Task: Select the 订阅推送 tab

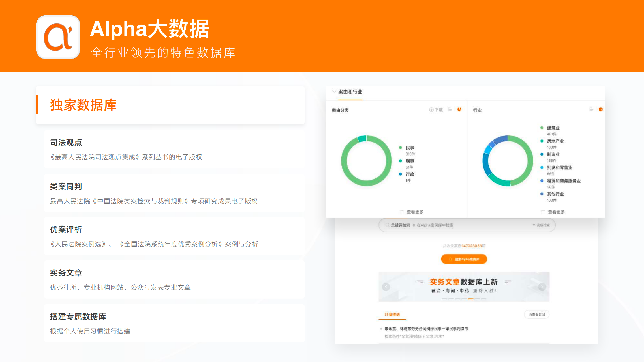Action: (392, 315)
